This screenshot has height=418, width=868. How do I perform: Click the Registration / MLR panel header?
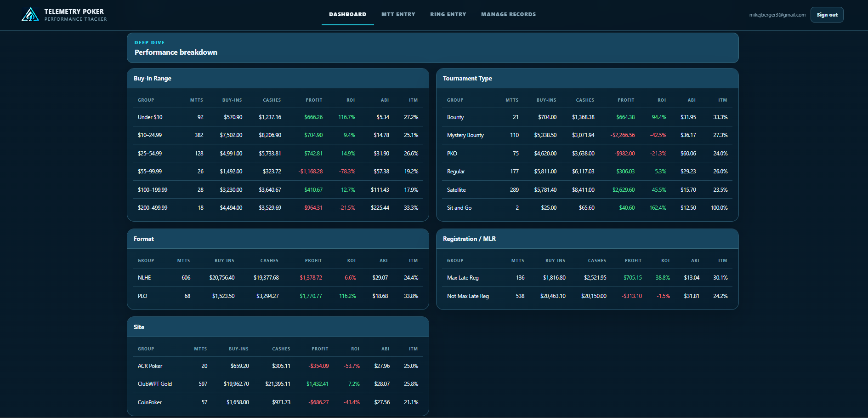[x=587, y=239]
